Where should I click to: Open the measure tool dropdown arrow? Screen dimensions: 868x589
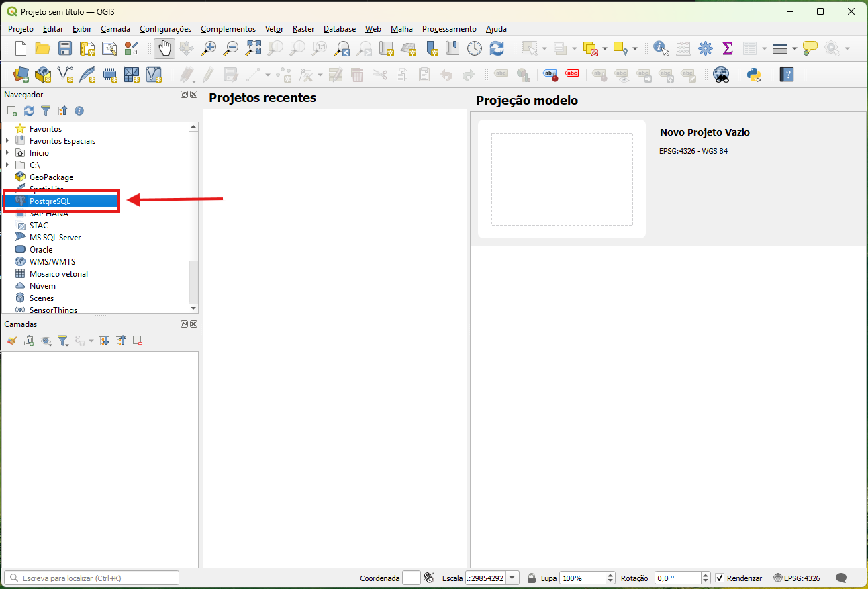(795, 48)
